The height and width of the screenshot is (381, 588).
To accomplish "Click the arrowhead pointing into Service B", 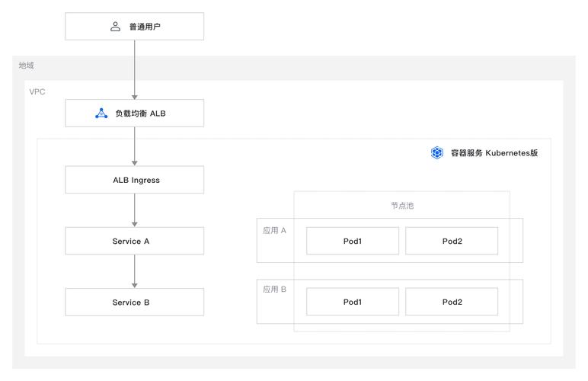I will point(135,284).
